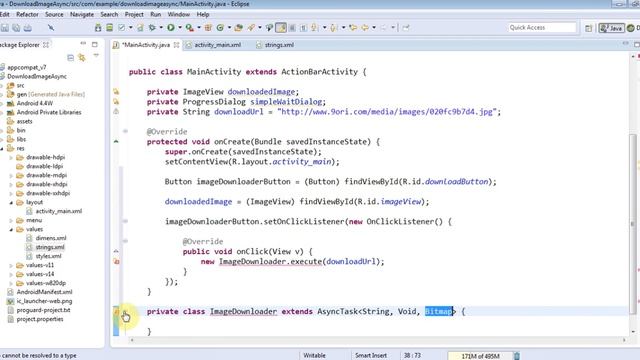Click the Run External Tools icon
This screenshot has width=640, height=360.
[189, 27]
